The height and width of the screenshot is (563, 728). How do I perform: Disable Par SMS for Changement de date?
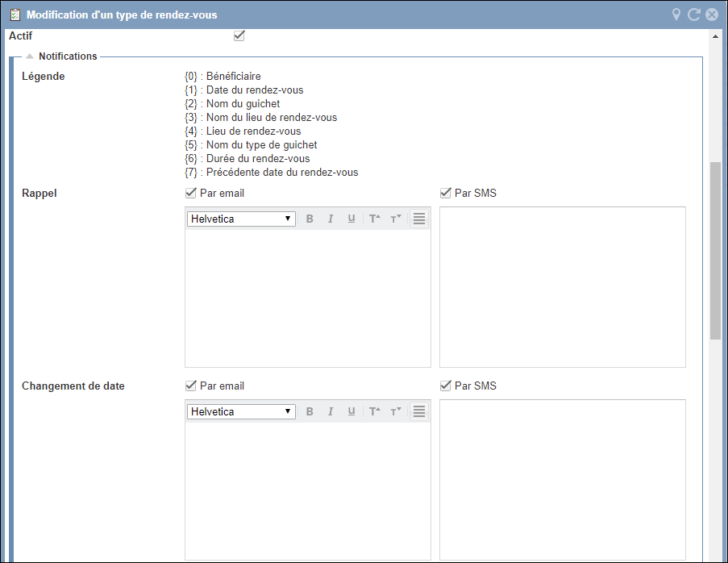click(446, 386)
